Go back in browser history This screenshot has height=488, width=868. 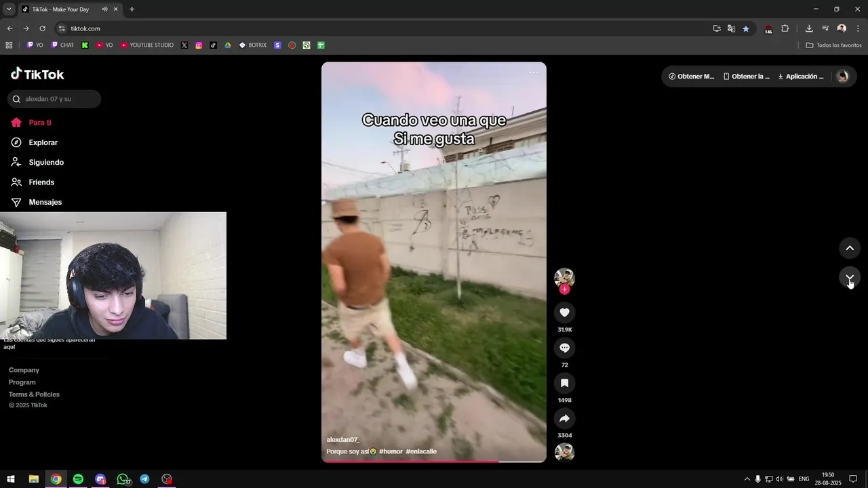9,28
